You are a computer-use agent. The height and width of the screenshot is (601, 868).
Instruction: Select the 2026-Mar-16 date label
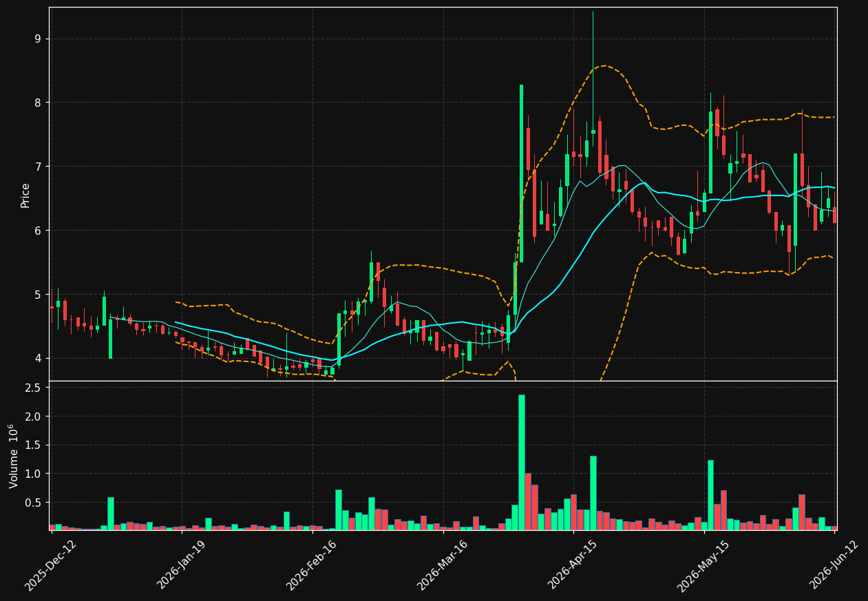[443, 565]
